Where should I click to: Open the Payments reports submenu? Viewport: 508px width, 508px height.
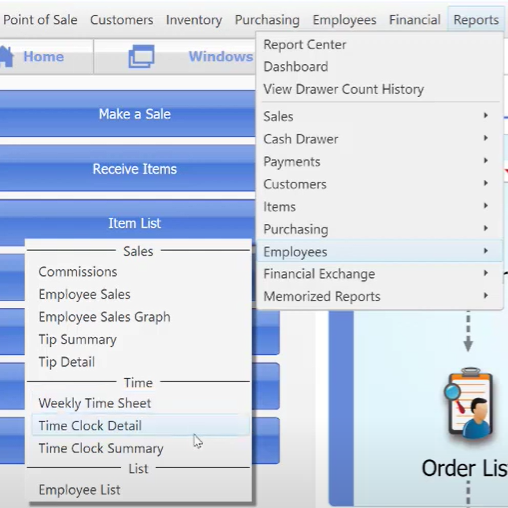point(379,162)
